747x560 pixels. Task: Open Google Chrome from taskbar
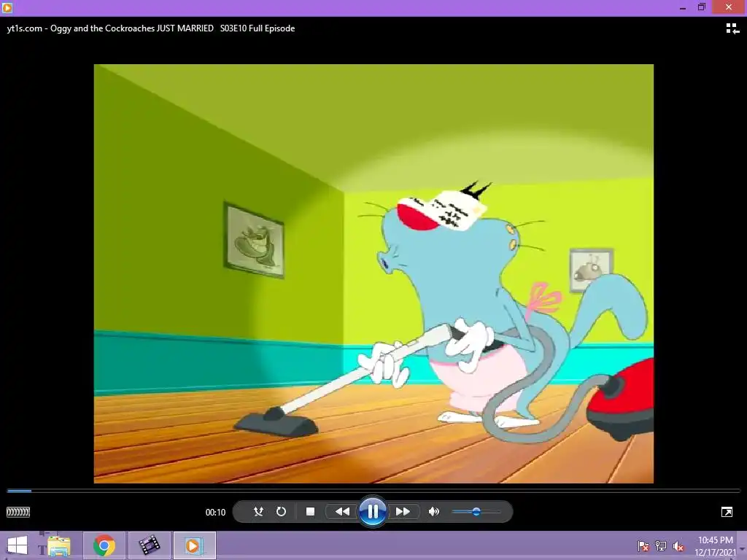104,545
